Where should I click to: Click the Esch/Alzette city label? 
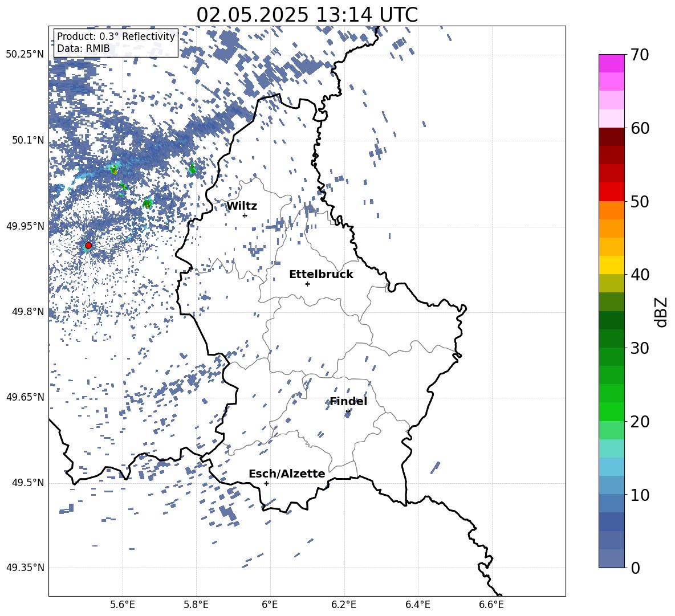(x=287, y=474)
